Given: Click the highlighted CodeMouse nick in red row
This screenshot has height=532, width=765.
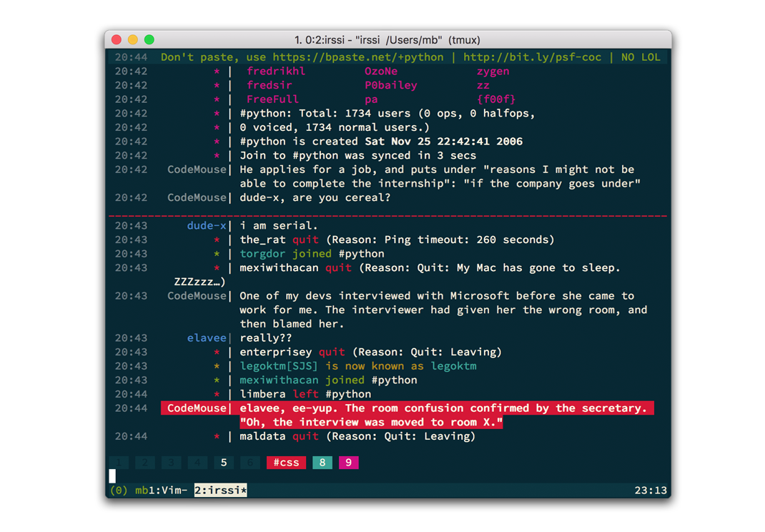Looking at the screenshot, I should click(x=197, y=408).
